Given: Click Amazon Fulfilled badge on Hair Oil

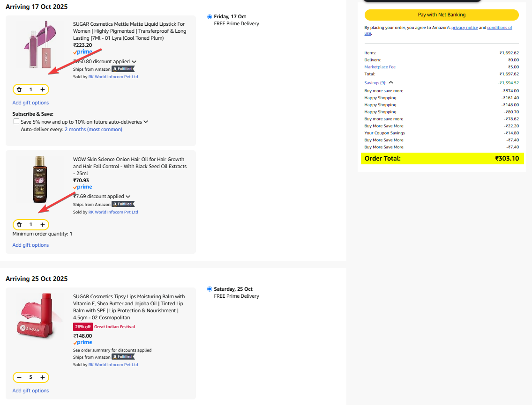Looking at the screenshot, I should (123, 205).
